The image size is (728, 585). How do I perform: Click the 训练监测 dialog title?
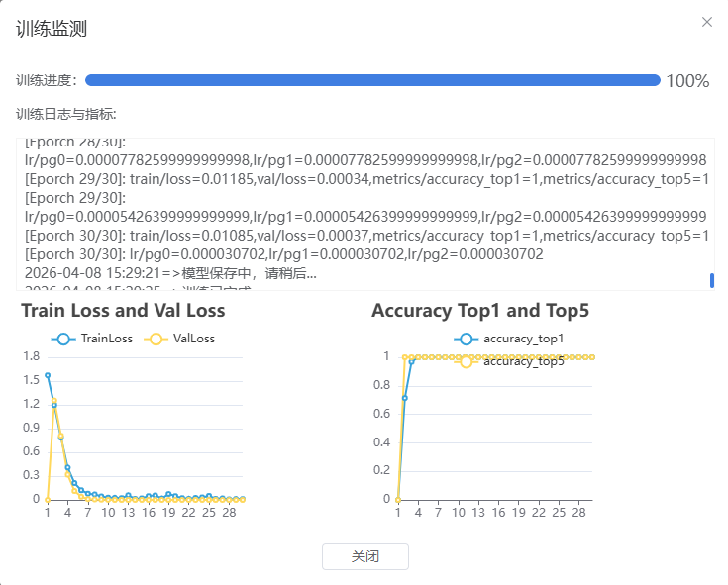[52, 29]
